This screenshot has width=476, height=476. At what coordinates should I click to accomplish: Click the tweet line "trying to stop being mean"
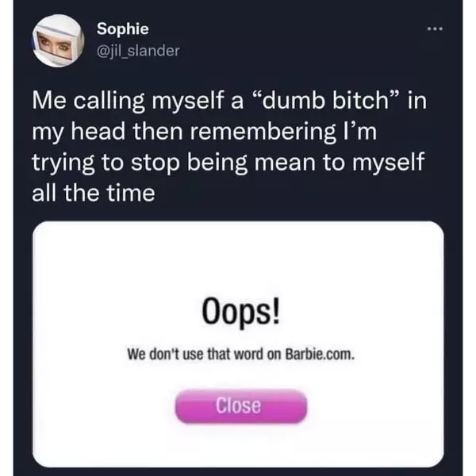228,163
